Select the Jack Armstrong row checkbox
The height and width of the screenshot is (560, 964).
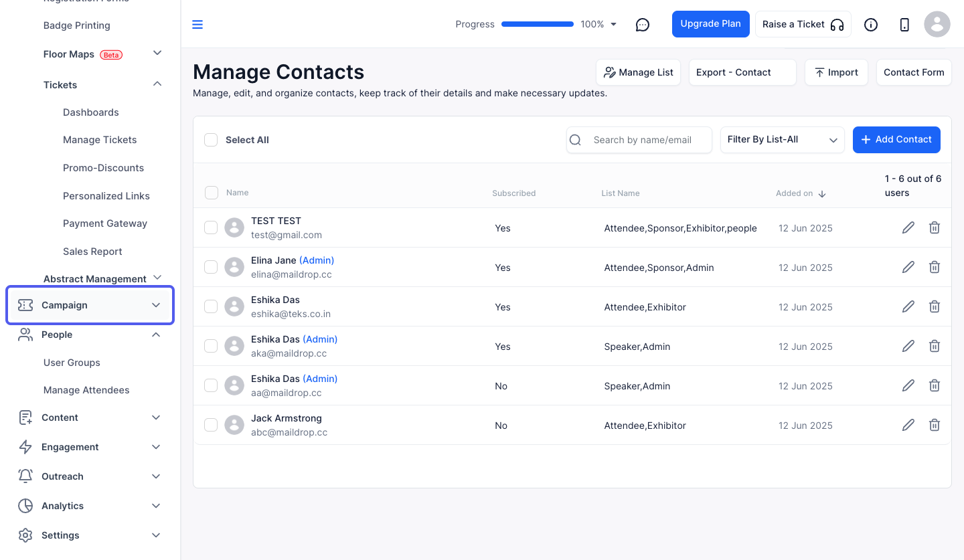pos(211,425)
